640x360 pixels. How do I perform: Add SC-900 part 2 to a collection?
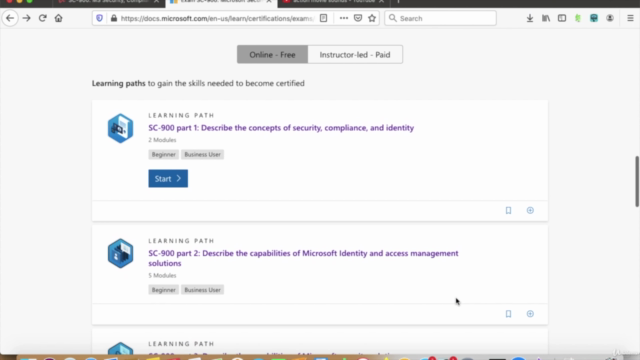(530, 314)
